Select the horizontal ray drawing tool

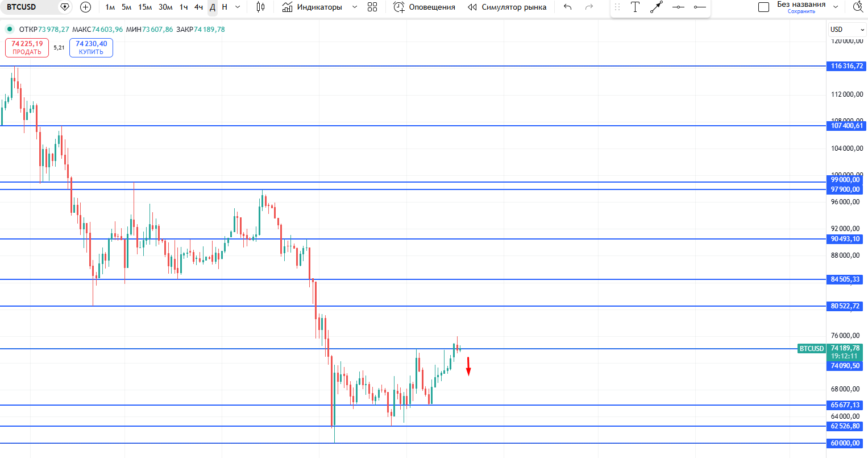pyautogui.click(x=700, y=7)
